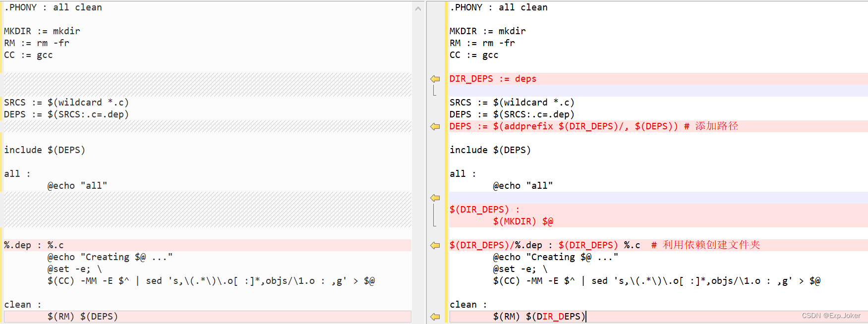
Task: Click the '$(CC) -MM -E' sed line in right pane
Action: click(656, 281)
